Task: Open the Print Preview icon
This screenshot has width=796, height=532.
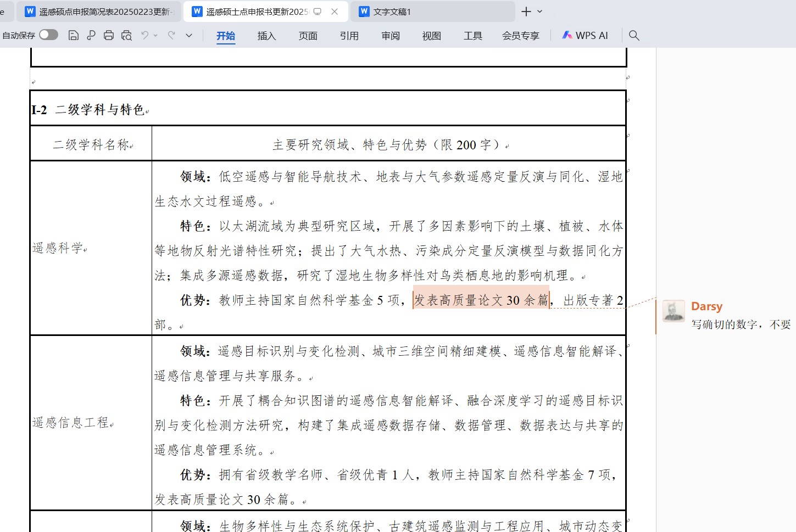Action: click(126, 36)
